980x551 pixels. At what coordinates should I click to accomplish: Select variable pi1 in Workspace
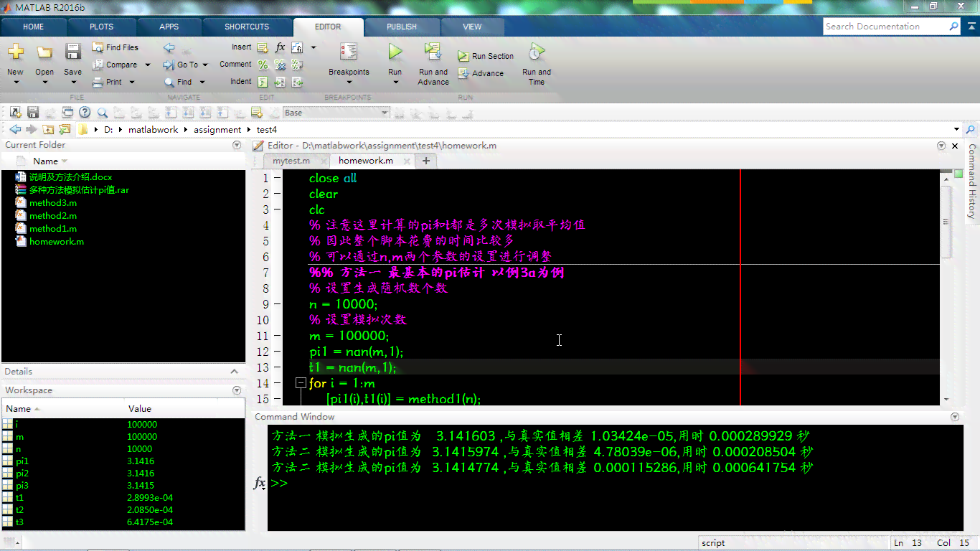(123, 461)
